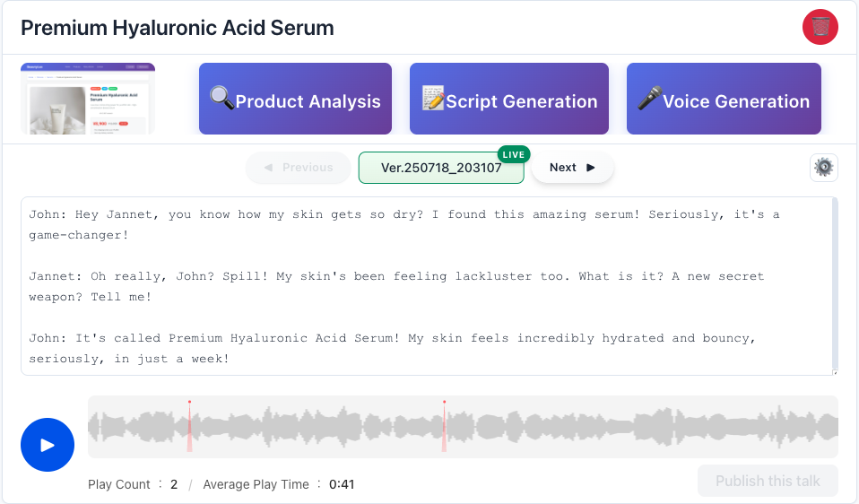859x504 pixels.
Task: Open the Product Analysis step
Action: (x=295, y=99)
